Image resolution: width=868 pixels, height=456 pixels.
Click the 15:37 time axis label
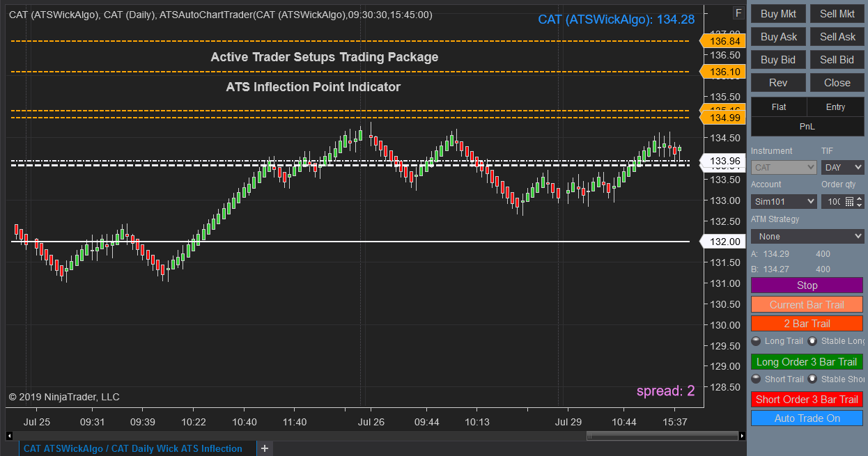675,422
